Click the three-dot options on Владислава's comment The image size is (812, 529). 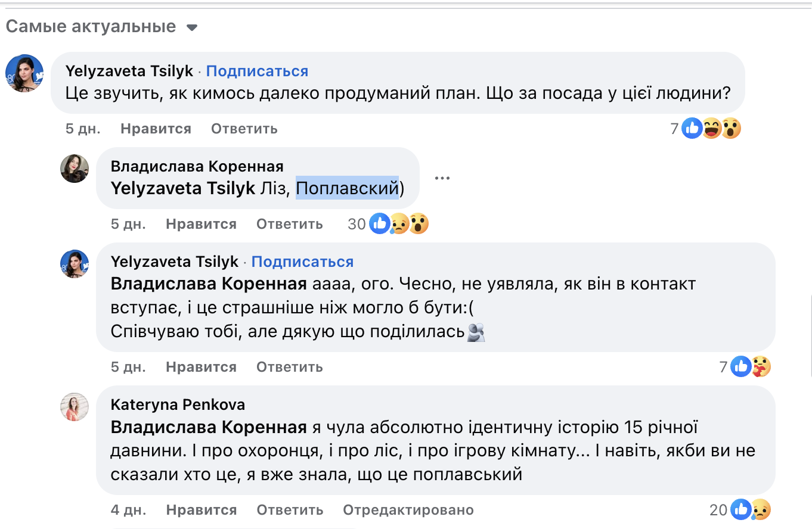(x=442, y=178)
